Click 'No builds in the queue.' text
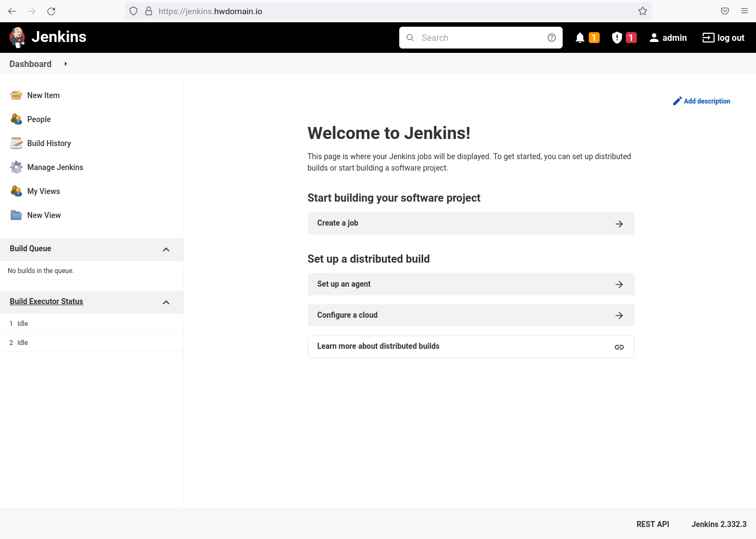The width and height of the screenshot is (756, 539). tap(41, 271)
